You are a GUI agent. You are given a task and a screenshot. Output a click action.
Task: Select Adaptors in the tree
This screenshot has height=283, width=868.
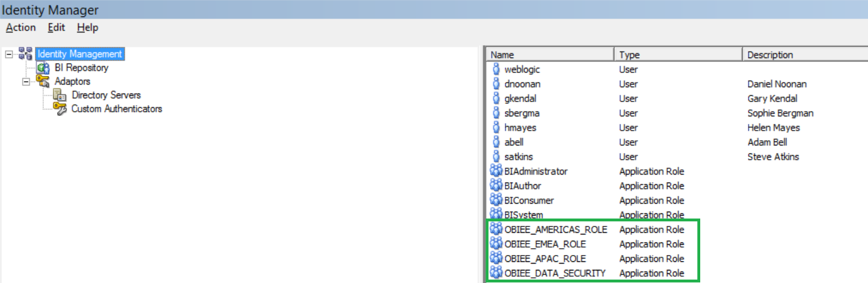tap(72, 82)
